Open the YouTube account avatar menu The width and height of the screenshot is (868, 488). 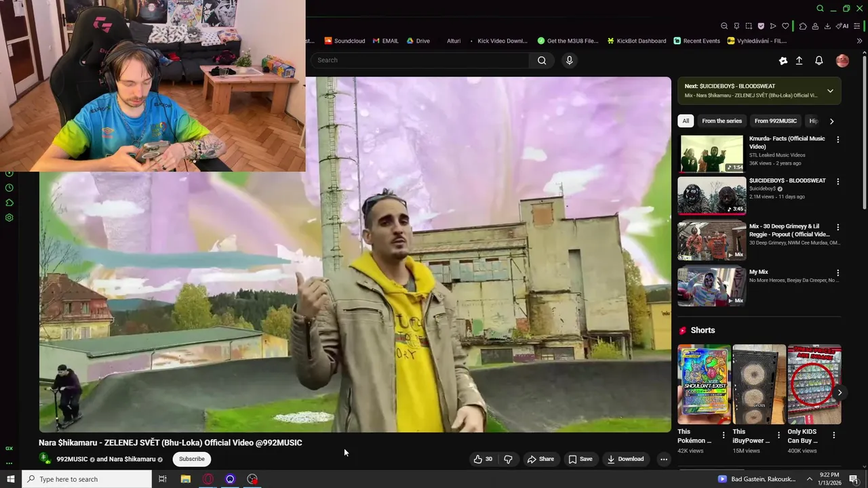click(842, 60)
